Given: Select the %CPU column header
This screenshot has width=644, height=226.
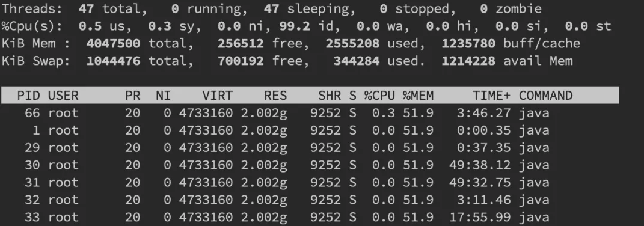Looking at the screenshot, I should [x=379, y=96].
